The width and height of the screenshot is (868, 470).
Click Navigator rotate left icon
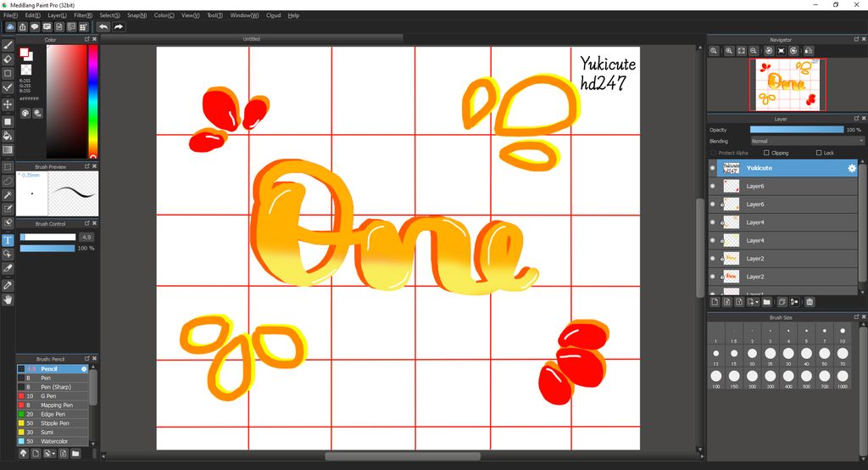coord(769,50)
